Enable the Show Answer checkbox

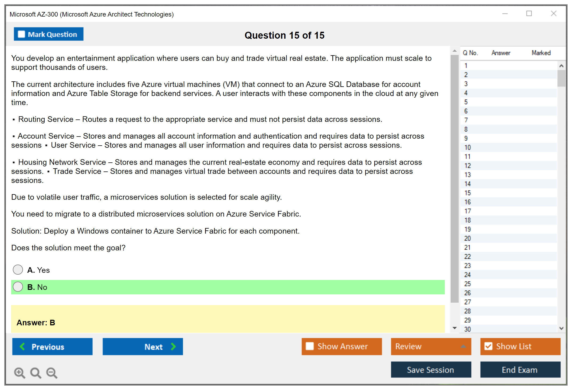pos(310,346)
